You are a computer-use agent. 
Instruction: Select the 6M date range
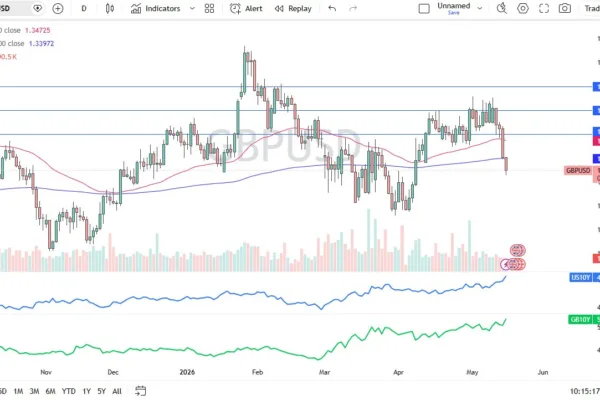point(51,391)
